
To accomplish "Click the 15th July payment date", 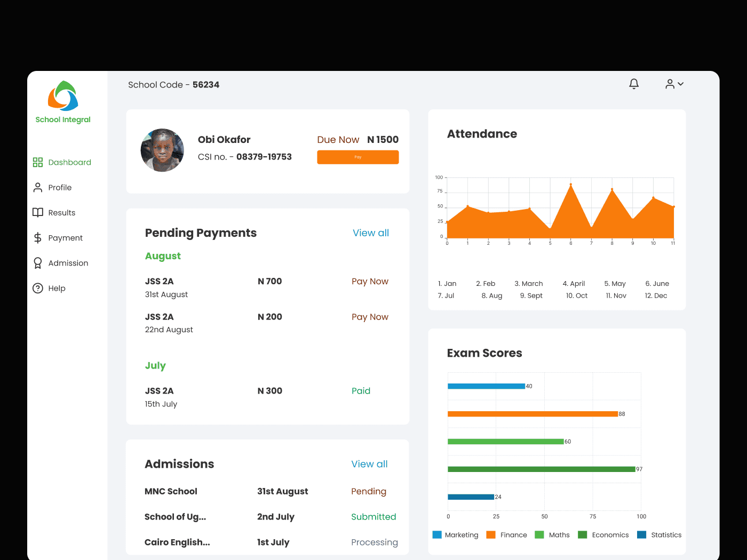I will pyautogui.click(x=161, y=404).
